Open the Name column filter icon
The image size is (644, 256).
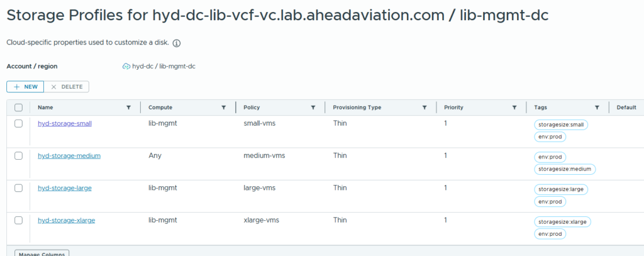tap(129, 108)
